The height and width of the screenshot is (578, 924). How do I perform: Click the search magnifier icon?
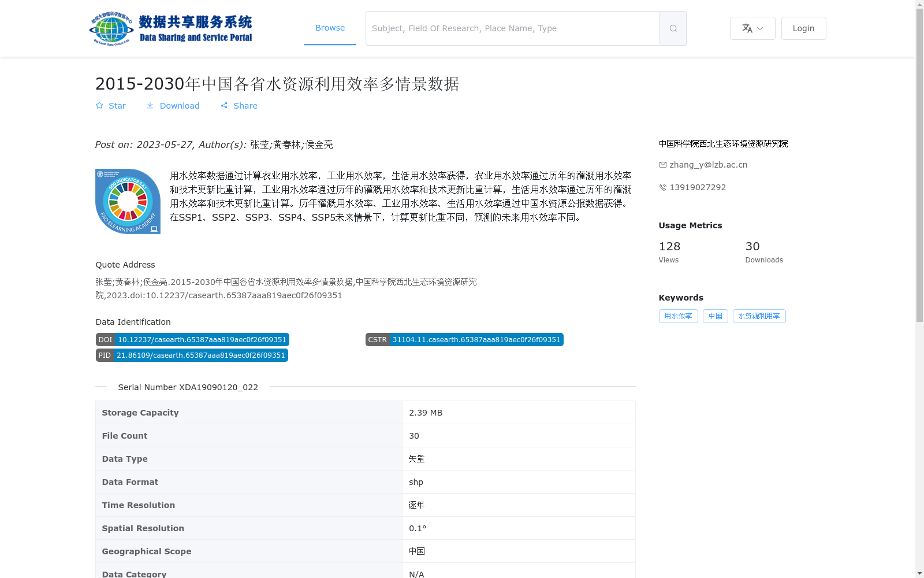(673, 28)
